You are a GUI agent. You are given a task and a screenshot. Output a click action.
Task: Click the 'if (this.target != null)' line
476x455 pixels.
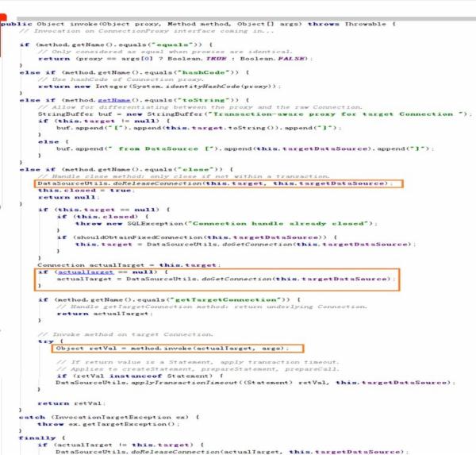[104, 121]
